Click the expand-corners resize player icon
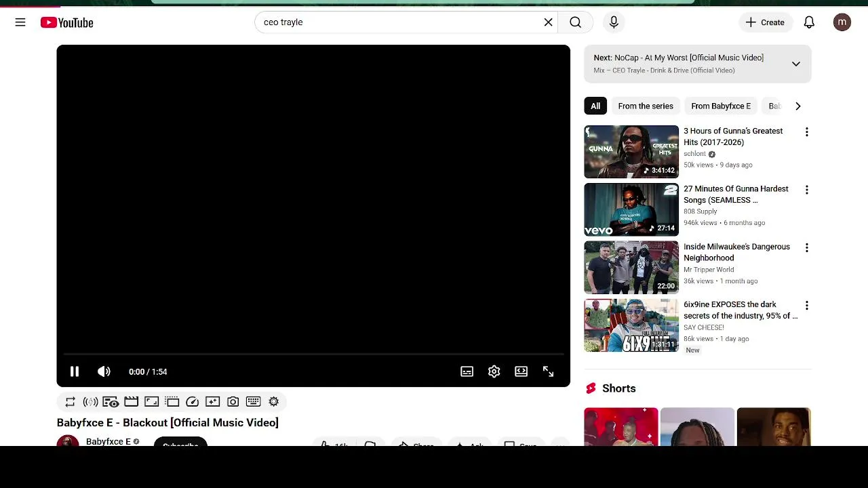Image resolution: width=868 pixels, height=488 pixels. (x=151, y=402)
